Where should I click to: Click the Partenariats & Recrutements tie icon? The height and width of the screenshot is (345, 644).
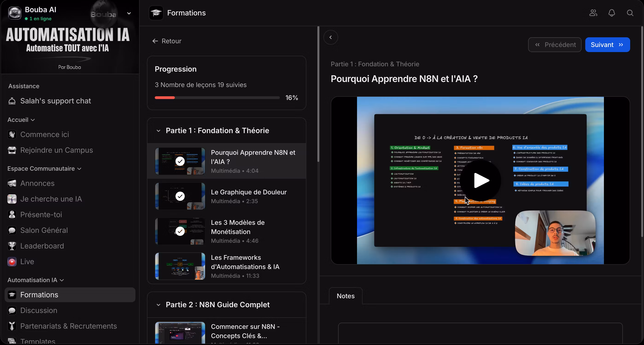click(x=12, y=326)
